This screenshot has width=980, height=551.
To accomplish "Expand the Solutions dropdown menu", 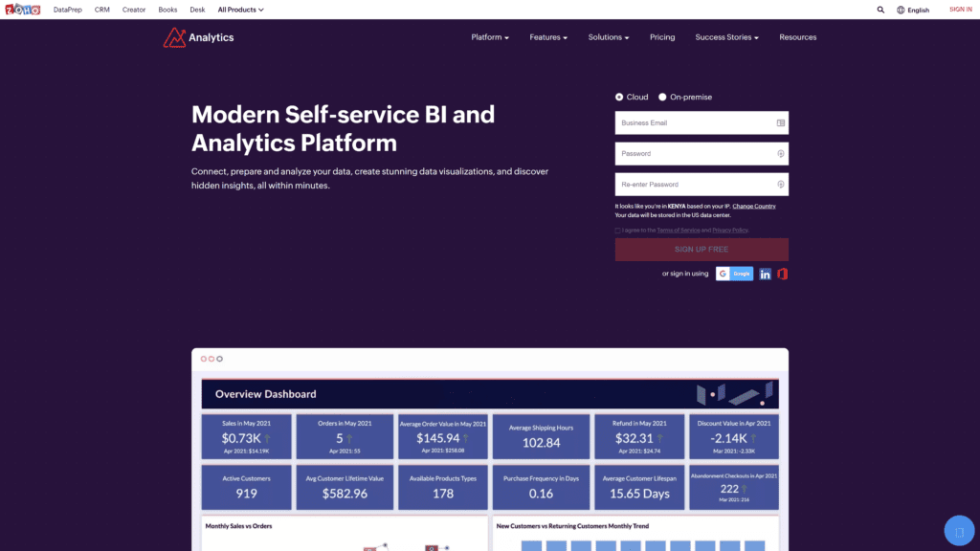I will pyautogui.click(x=608, y=37).
